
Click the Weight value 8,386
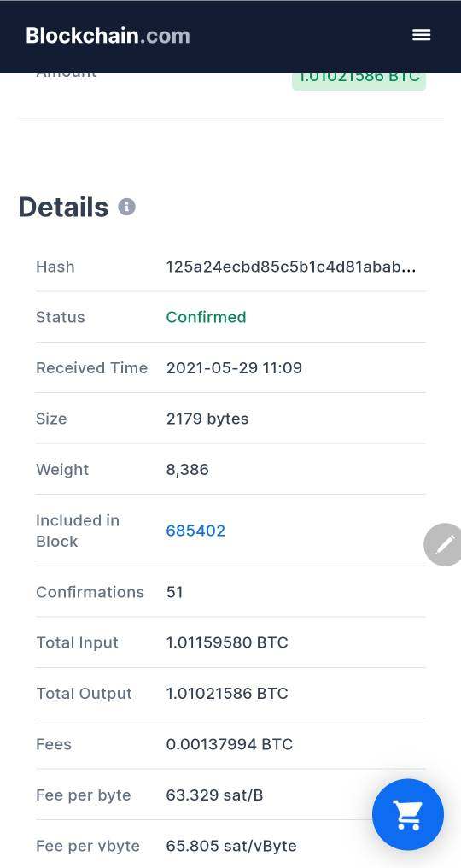[188, 470]
